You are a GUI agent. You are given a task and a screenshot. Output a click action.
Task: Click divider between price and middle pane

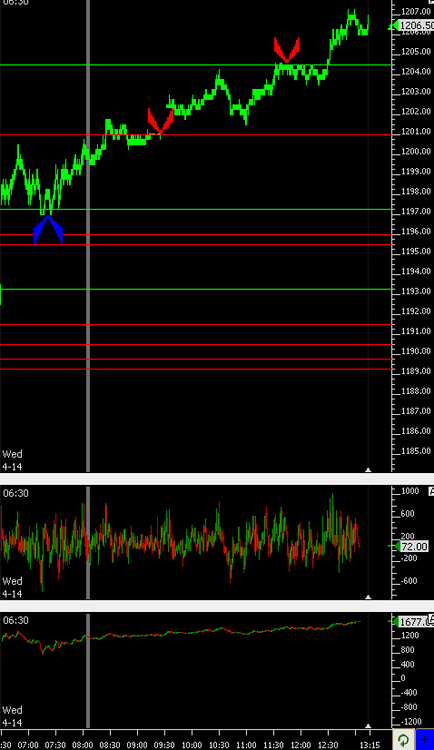[217, 479]
